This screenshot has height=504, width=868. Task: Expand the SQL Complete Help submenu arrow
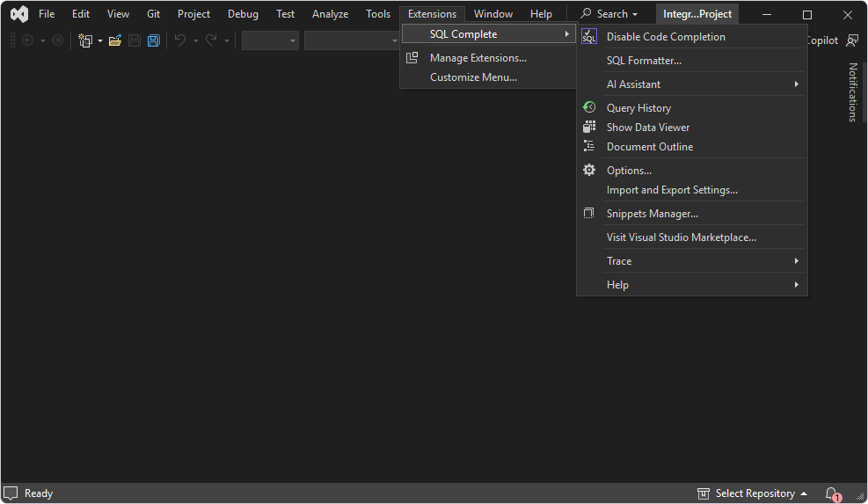click(797, 285)
